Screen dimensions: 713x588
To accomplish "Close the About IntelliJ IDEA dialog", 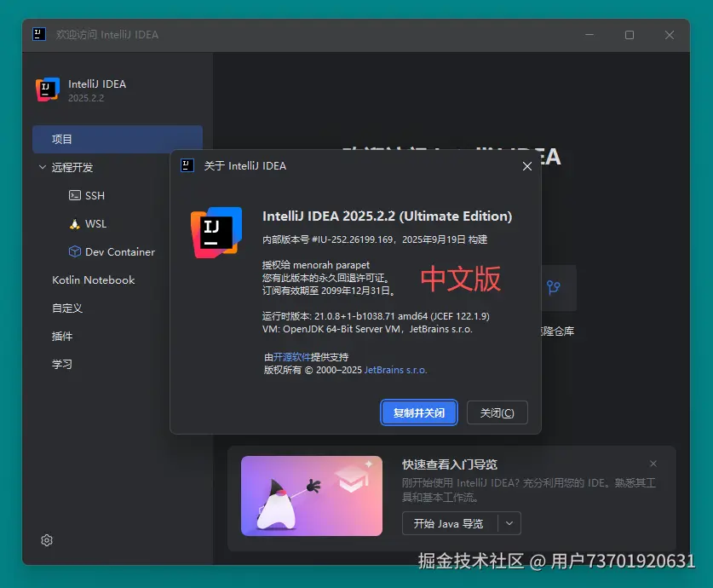I will [x=527, y=166].
